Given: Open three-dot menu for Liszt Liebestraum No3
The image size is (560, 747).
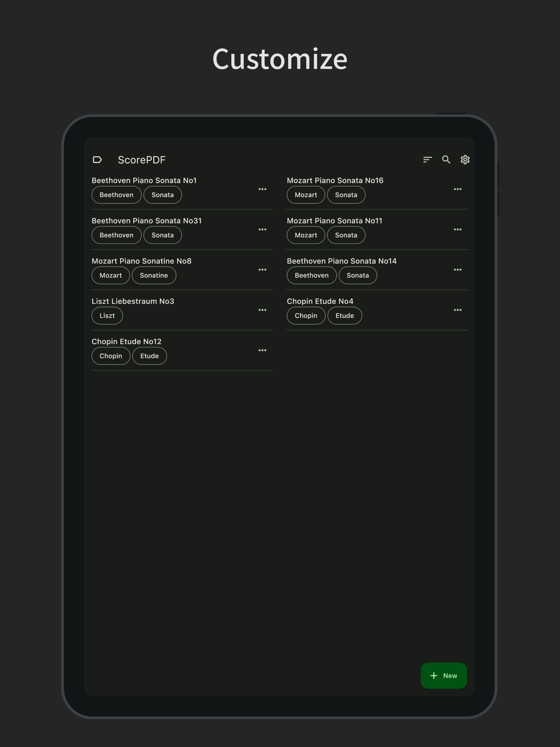Looking at the screenshot, I should tap(262, 310).
